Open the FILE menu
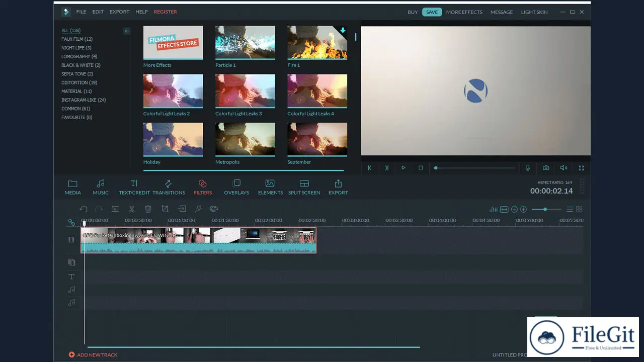644x362 pixels. point(81,12)
